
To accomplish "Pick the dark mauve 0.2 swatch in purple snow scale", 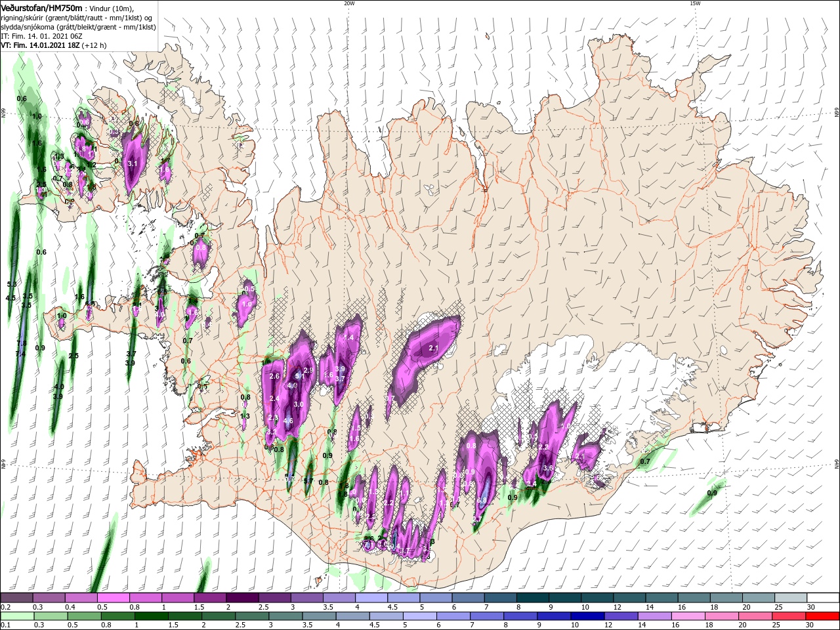I will click(x=16, y=598).
